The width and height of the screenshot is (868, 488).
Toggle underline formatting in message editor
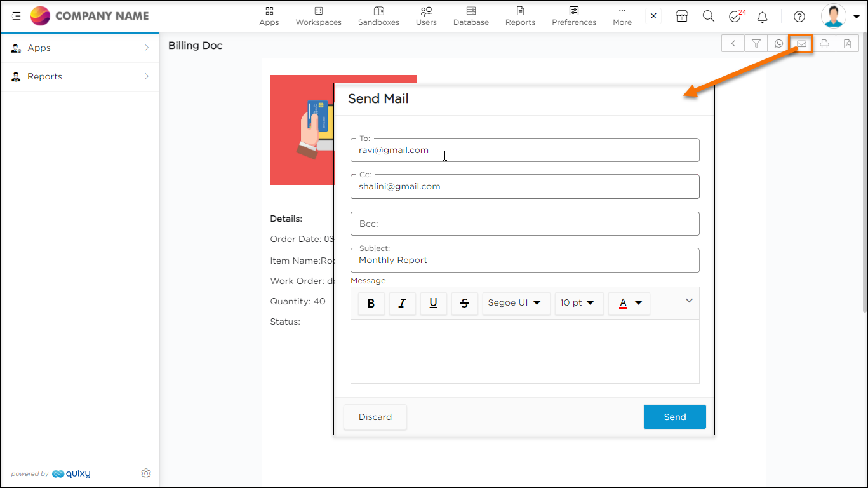click(x=433, y=303)
